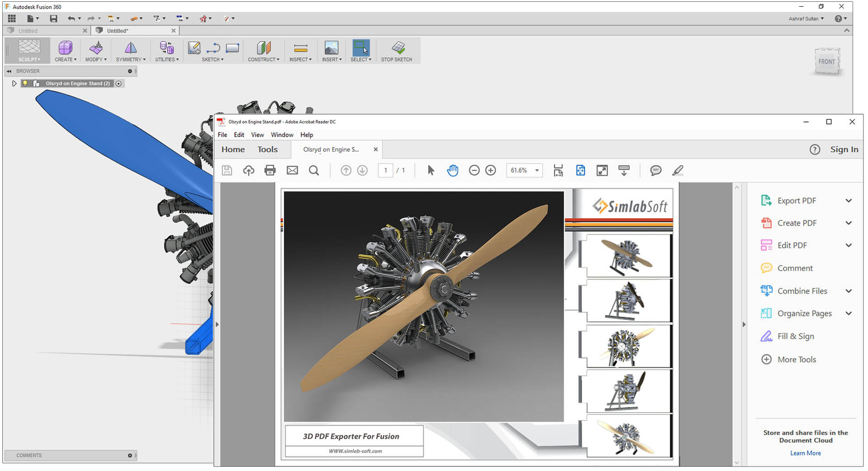
Task: Open Fill & Sign tool
Action: 788,336
